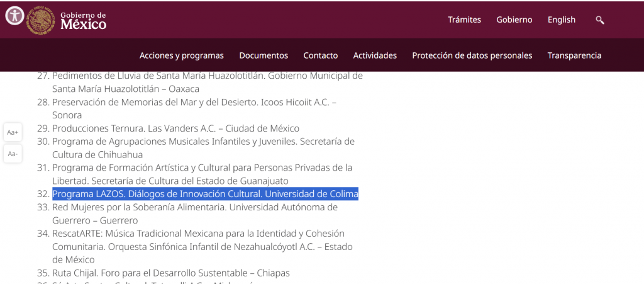Click the highlighted Programa LAZOS entry

click(x=205, y=194)
